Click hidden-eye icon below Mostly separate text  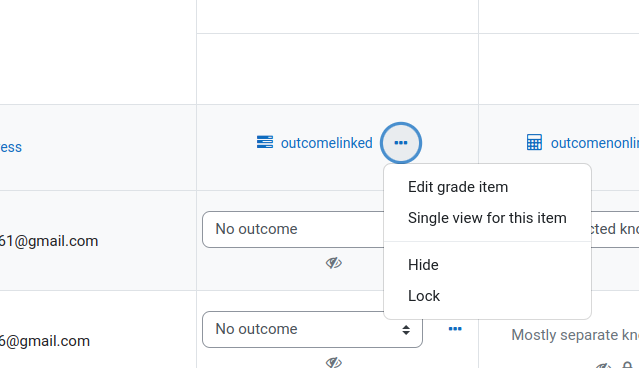[x=604, y=365]
